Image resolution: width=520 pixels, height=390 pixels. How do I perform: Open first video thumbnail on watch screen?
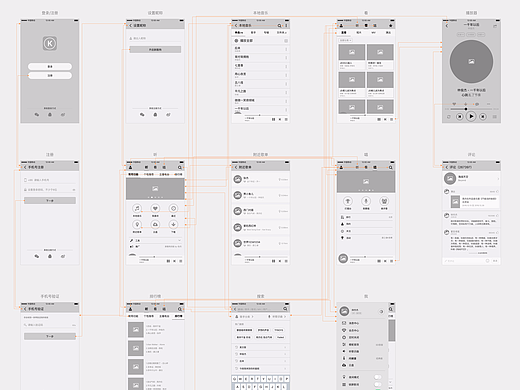pyautogui.click(x=352, y=52)
